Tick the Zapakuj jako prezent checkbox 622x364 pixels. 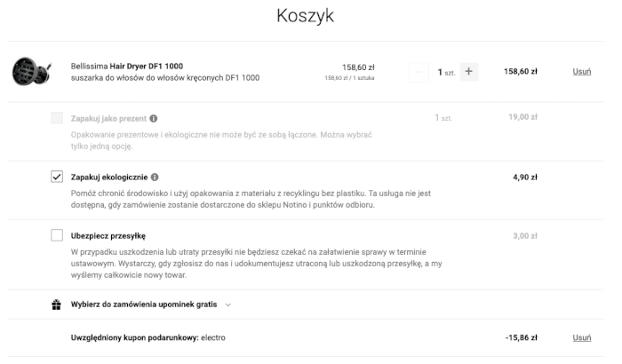click(x=57, y=118)
